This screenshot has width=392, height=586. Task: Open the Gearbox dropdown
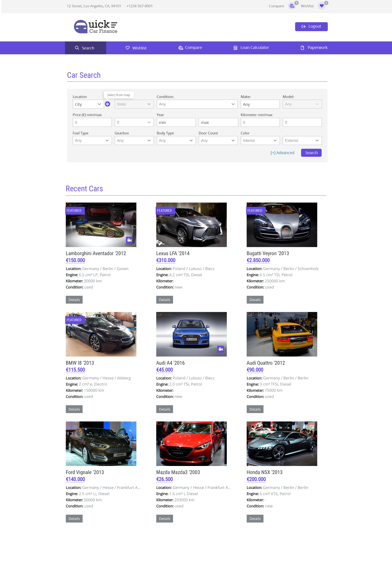134,141
